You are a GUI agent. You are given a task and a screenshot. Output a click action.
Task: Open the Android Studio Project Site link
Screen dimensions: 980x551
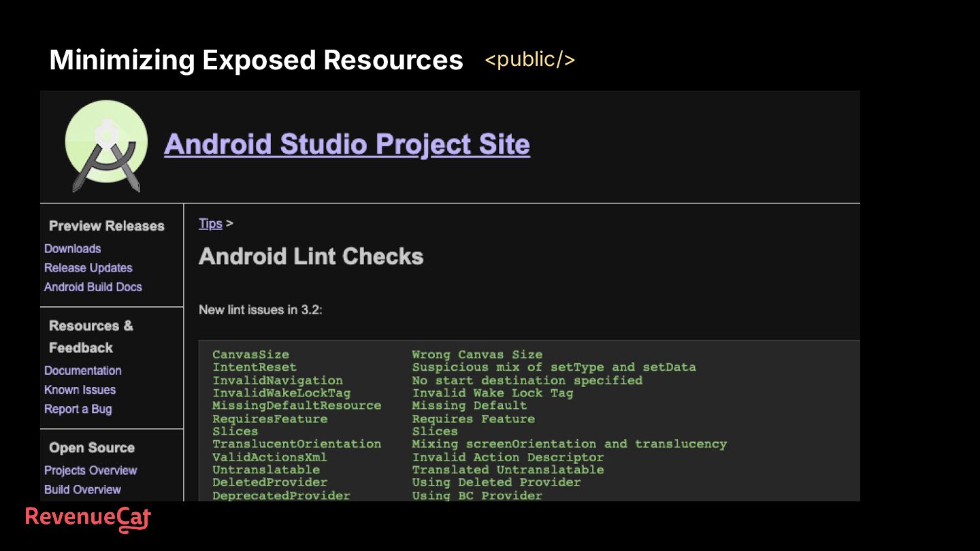point(347,144)
